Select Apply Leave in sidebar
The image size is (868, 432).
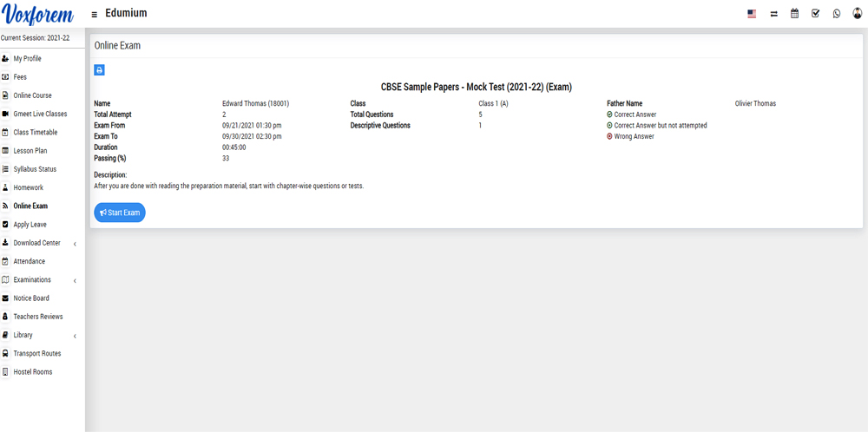(x=31, y=225)
